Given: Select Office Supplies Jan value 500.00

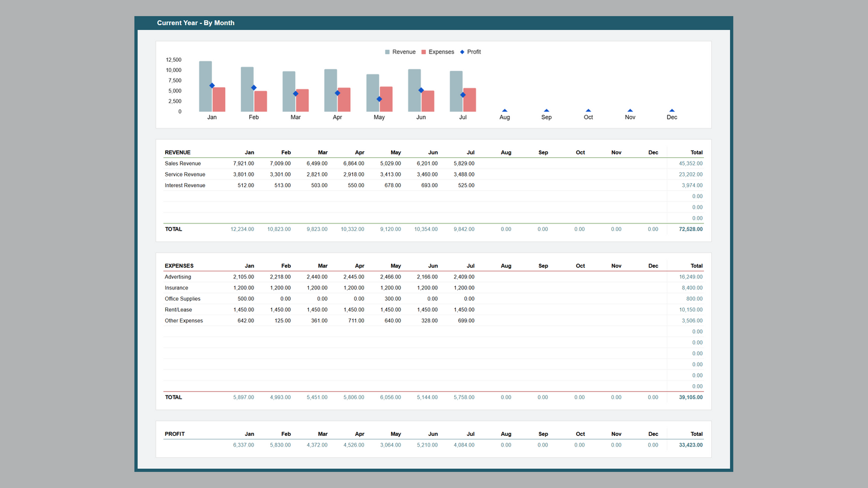Looking at the screenshot, I should 246,299.
